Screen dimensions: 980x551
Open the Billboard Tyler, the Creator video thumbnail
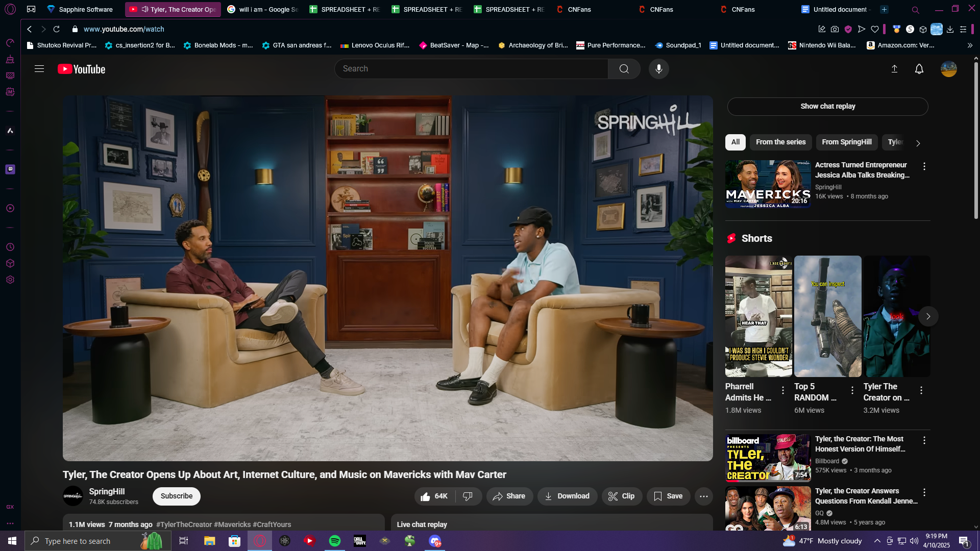pos(768,458)
